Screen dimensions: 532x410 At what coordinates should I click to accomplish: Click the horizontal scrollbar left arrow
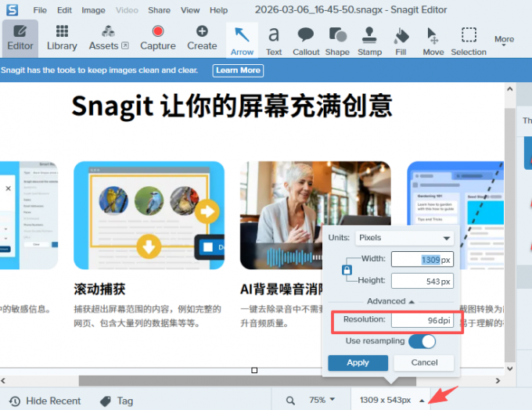pos(3,381)
